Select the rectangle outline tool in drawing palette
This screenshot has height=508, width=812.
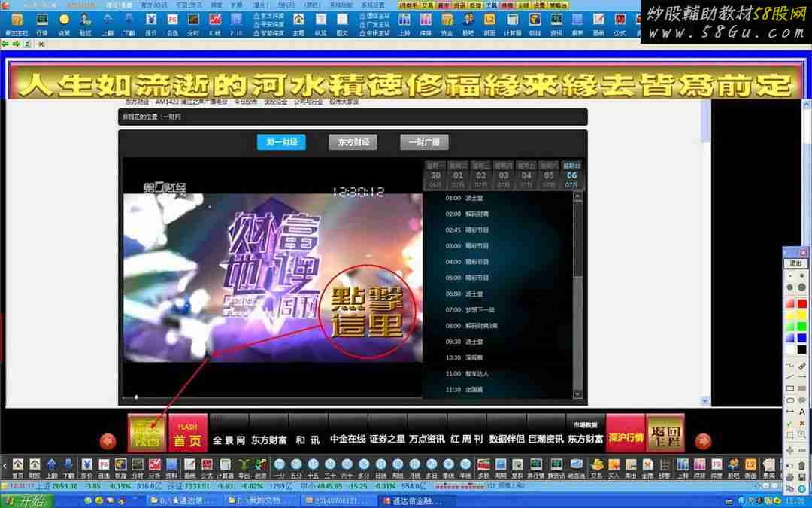click(x=790, y=388)
